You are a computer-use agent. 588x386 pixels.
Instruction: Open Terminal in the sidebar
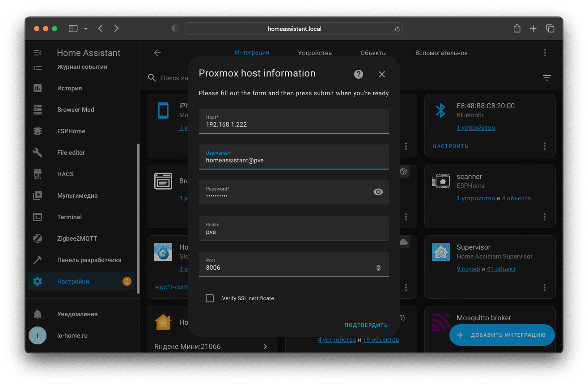point(69,217)
